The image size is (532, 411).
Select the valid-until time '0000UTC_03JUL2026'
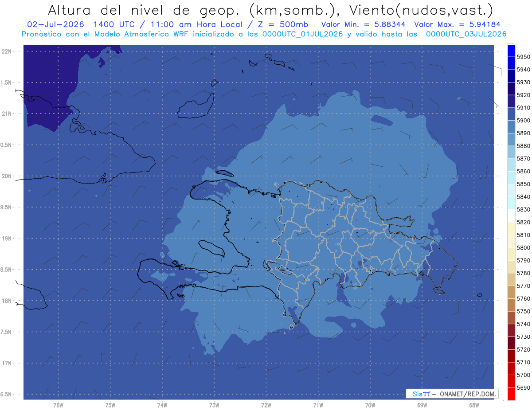click(466, 34)
